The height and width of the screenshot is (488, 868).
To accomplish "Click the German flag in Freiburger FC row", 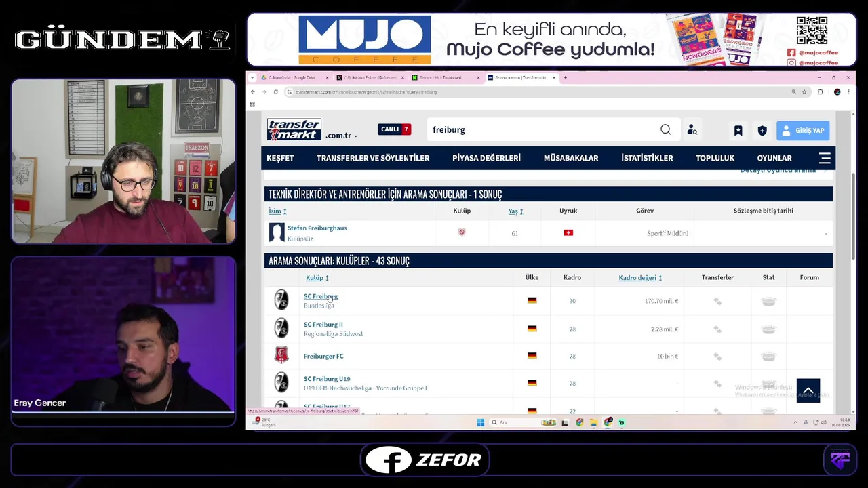I will pyautogui.click(x=532, y=355).
